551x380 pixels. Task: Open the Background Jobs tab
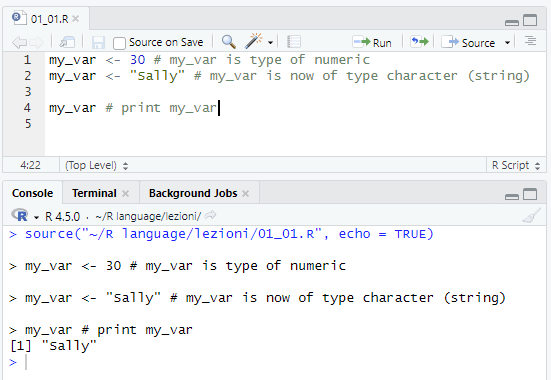pyautogui.click(x=193, y=193)
